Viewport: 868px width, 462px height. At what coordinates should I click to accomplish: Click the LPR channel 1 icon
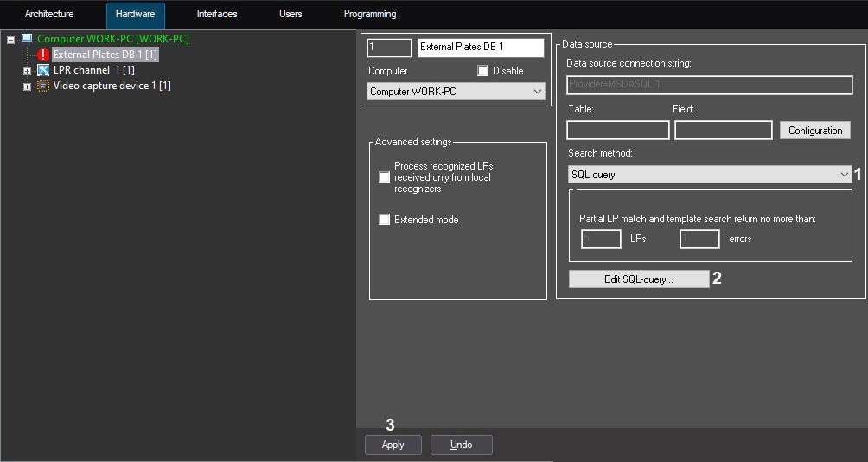tap(43, 70)
